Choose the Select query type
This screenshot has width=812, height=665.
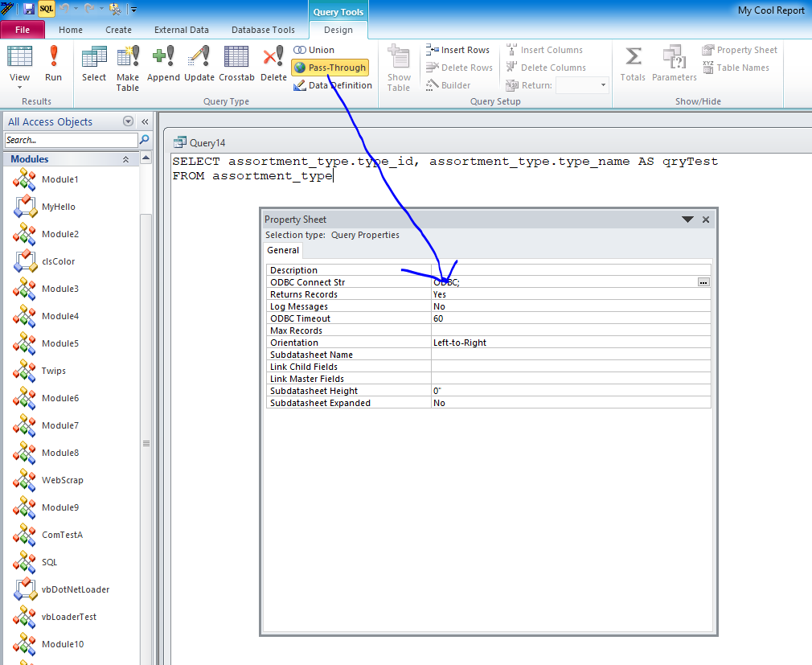pos(94,64)
